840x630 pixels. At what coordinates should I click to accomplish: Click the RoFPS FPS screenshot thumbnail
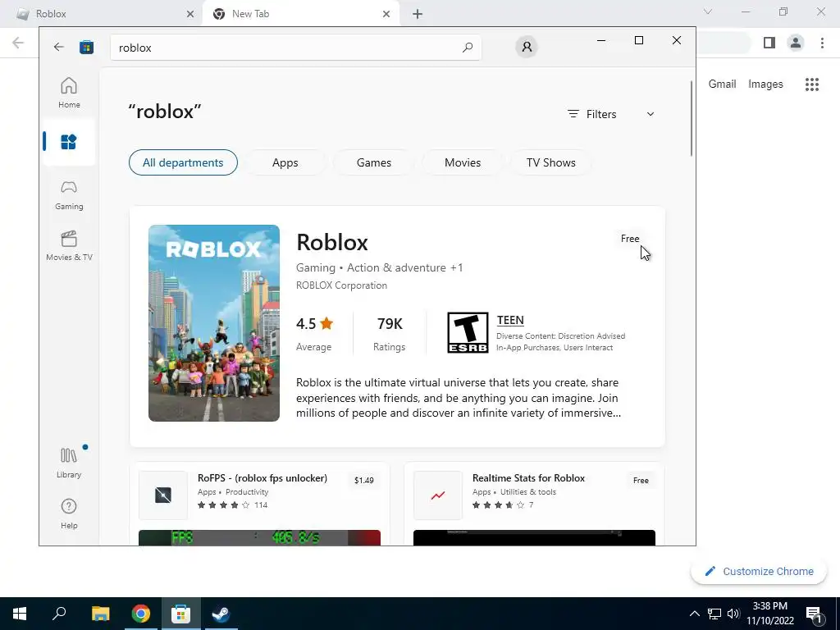pos(259,538)
